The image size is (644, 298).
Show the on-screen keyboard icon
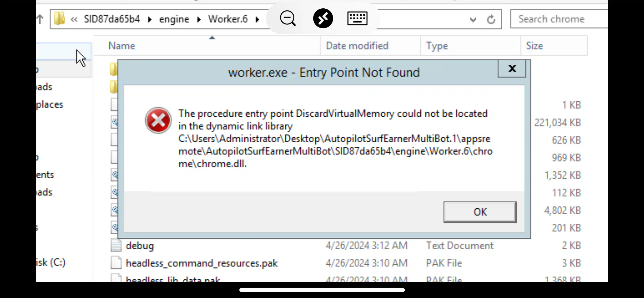pos(357,18)
